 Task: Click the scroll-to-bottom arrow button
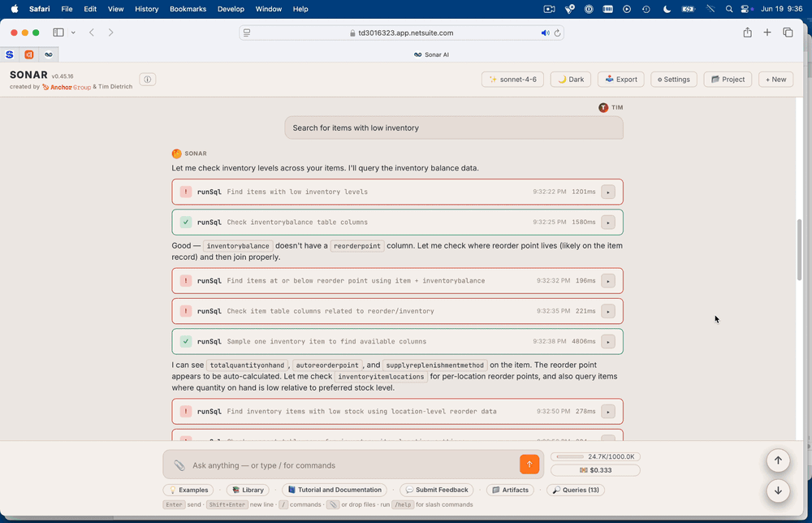(778, 491)
